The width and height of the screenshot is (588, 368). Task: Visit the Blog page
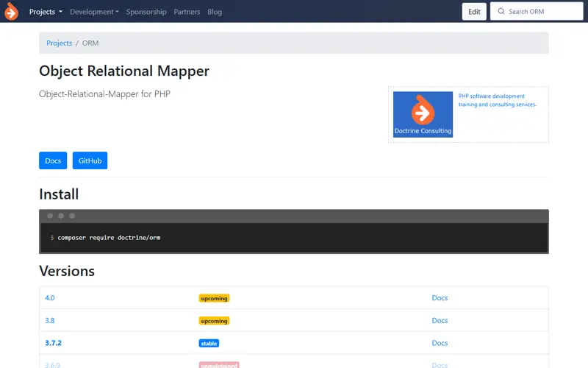coord(215,12)
